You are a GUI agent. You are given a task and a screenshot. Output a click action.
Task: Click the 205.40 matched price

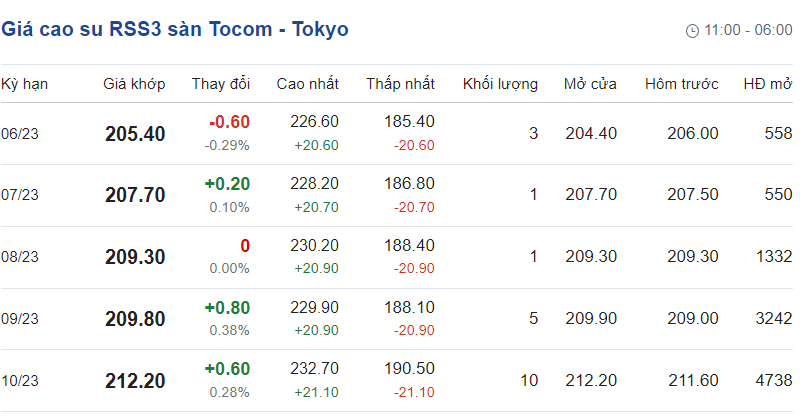pyautogui.click(x=135, y=134)
